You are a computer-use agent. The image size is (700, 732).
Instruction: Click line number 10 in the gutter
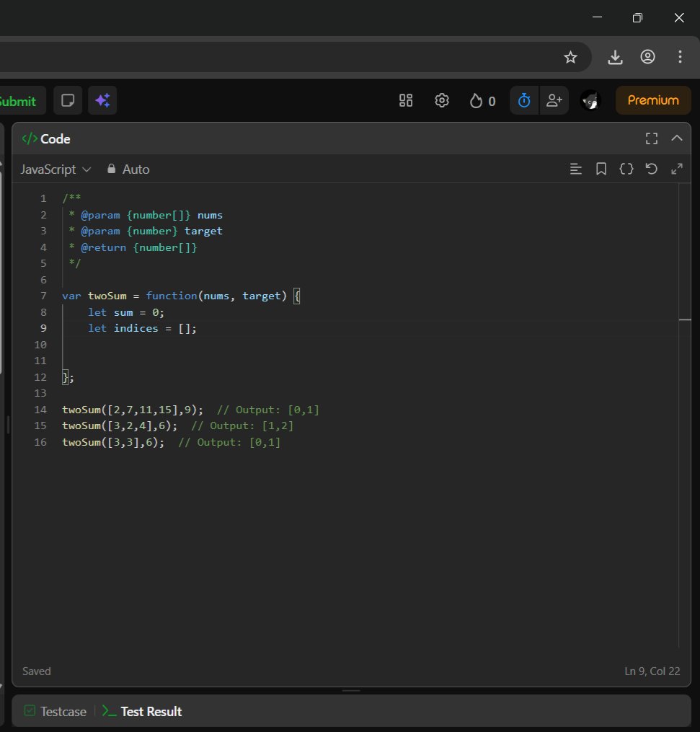click(x=40, y=345)
